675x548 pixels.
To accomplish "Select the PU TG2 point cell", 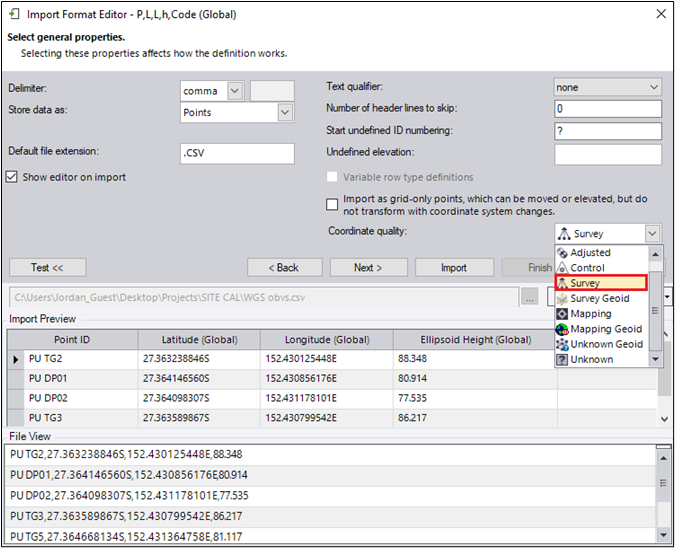I will [x=81, y=359].
